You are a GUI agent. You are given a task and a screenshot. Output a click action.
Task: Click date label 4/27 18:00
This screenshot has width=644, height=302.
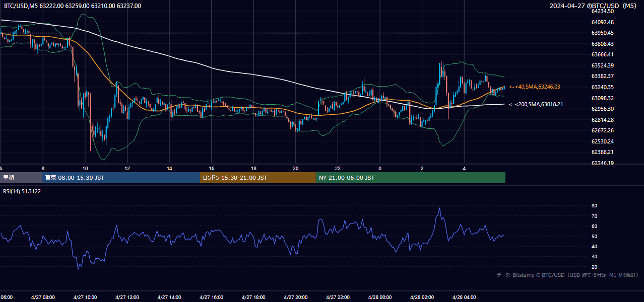point(253,297)
